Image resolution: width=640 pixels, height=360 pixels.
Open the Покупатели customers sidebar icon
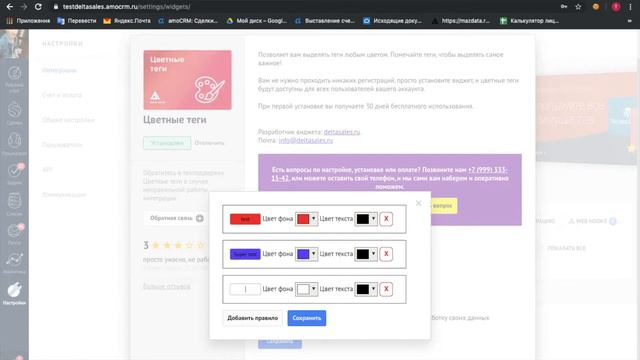[14, 144]
